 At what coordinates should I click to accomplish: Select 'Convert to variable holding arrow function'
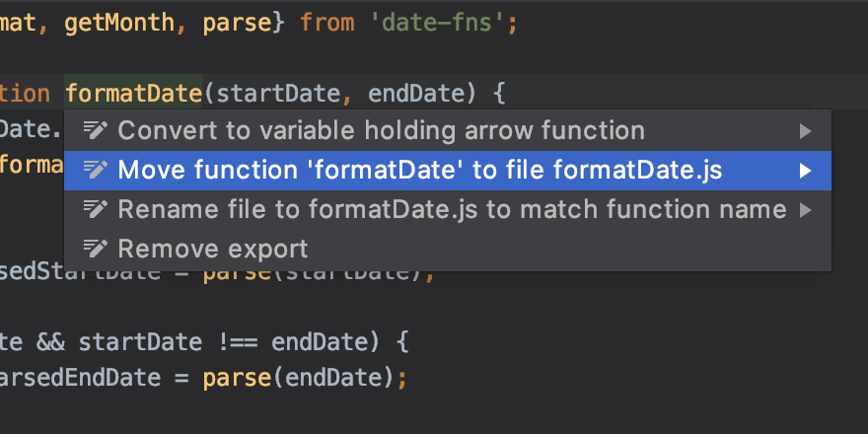381,130
